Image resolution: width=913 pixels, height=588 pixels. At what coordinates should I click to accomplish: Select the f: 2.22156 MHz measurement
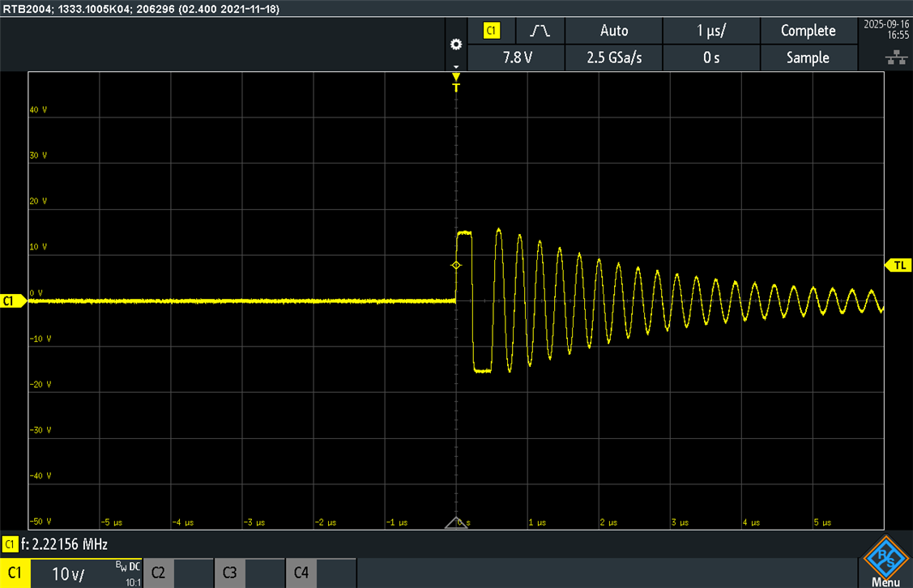(64, 544)
